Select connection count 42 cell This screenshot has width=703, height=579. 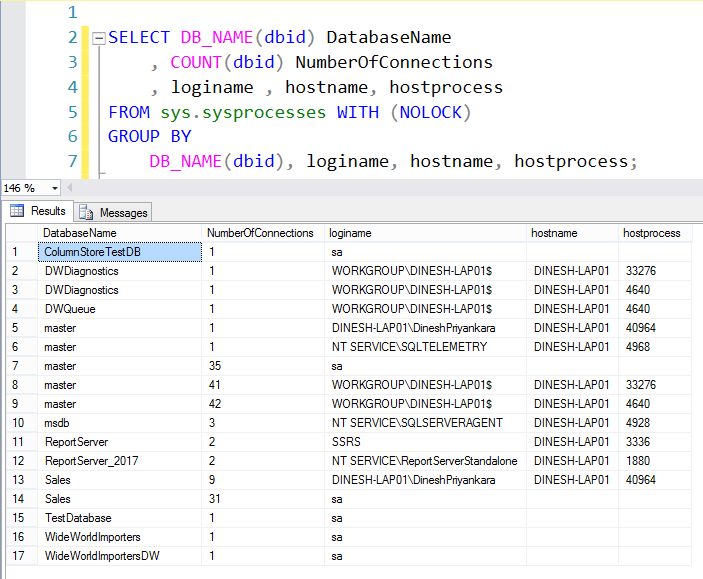point(263,404)
